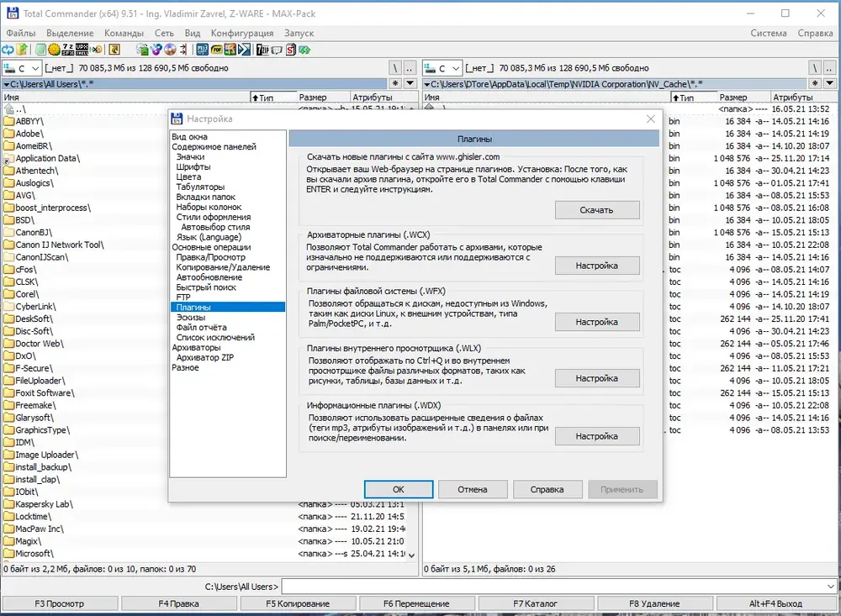Click the notepad toolbar icon
The width and height of the screenshot is (841, 616).
40,50
